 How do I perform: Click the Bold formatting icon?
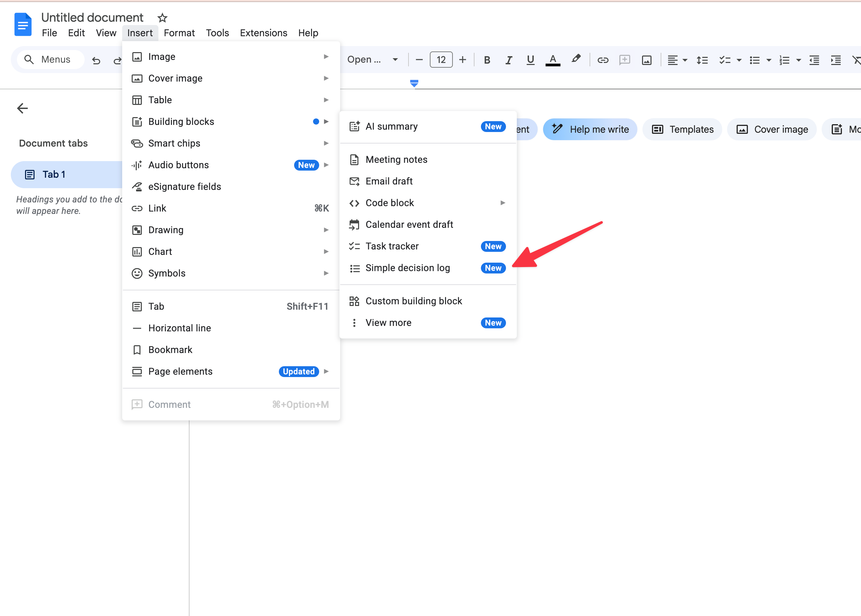[x=487, y=60]
